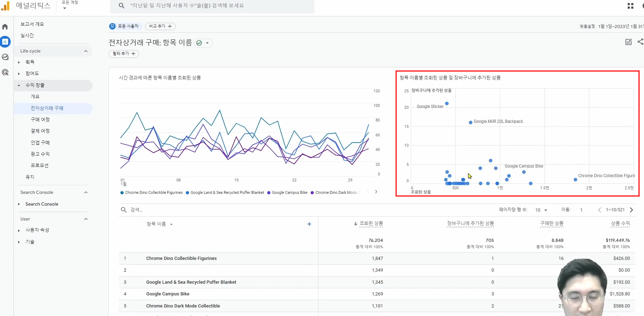The width and height of the screenshot is (644, 316).
Task: Open the apps grid icon
Action: pos(630,6)
